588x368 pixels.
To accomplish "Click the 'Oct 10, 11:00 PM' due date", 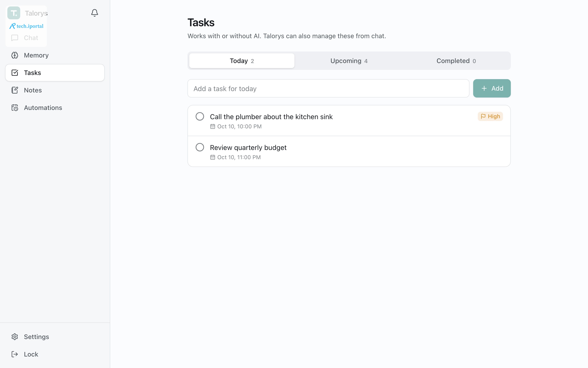I will pos(235,158).
